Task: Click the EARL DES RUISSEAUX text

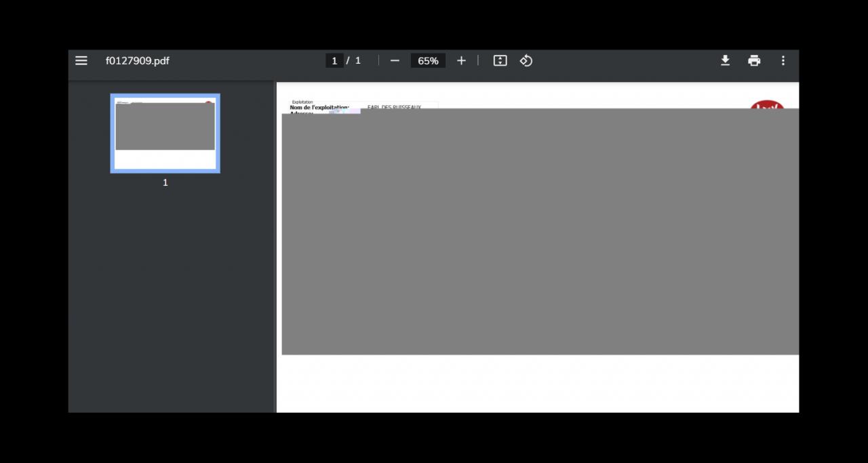Action: [x=394, y=107]
